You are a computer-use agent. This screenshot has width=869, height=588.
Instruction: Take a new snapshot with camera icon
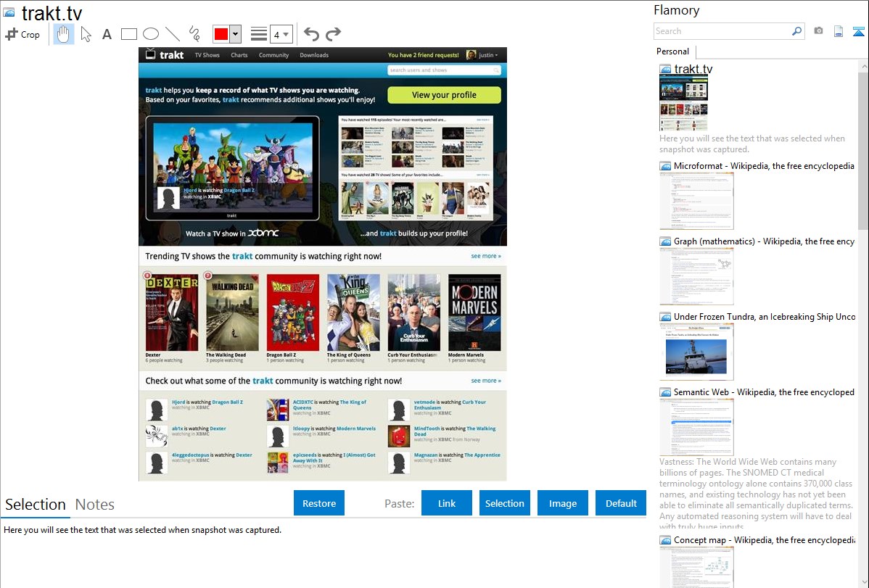(818, 31)
